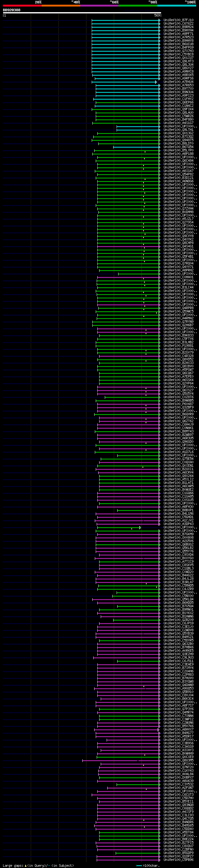This screenshot has width=199, height=868.
Task: Click the UniRef100_Q01IU7 label
Action: (178, 58)
